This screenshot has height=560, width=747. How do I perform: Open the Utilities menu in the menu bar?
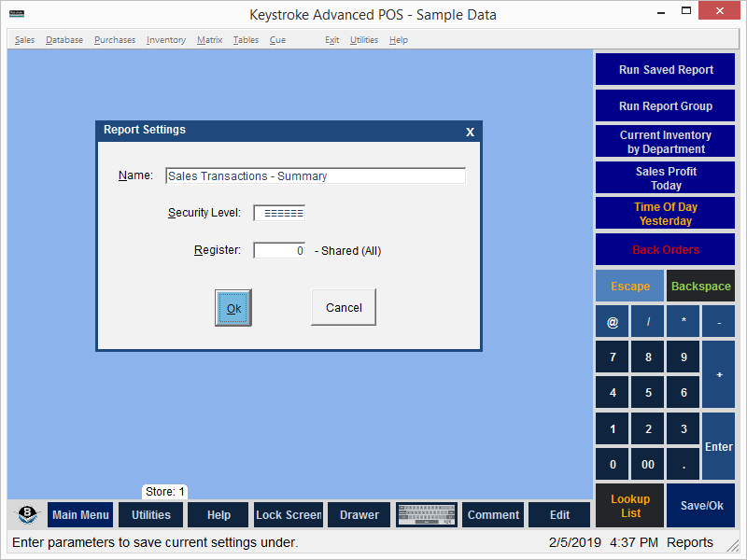(x=364, y=40)
